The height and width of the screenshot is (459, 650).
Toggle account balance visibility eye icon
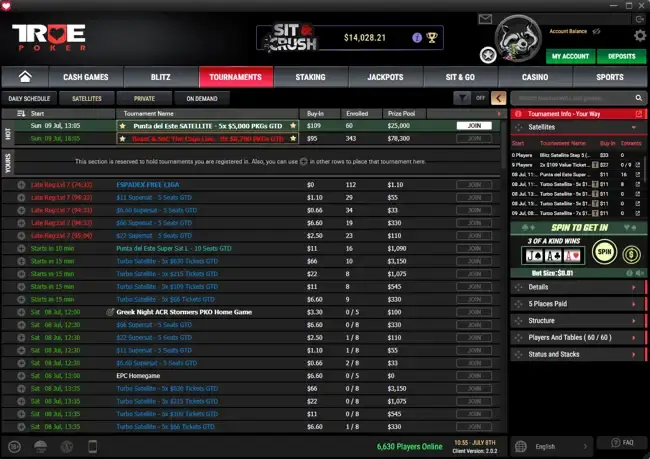pyautogui.click(x=597, y=32)
